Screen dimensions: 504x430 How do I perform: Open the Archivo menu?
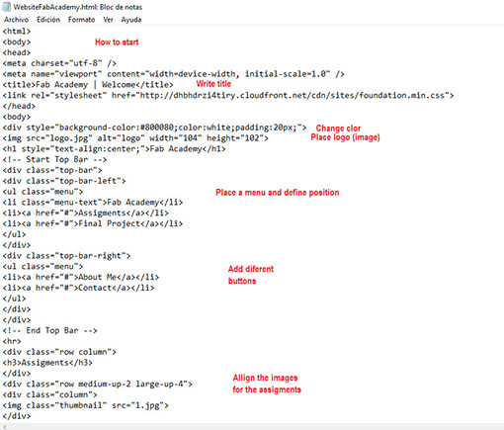pos(16,20)
